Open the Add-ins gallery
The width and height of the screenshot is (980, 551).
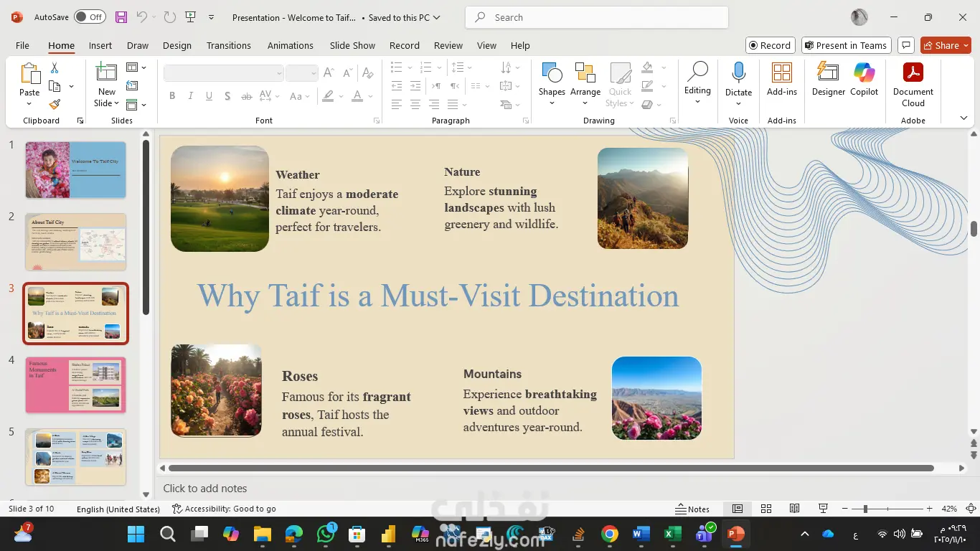point(781,79)
